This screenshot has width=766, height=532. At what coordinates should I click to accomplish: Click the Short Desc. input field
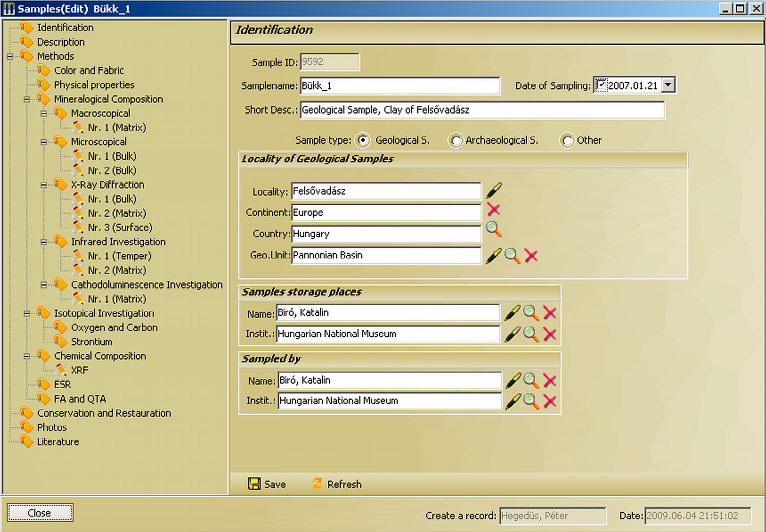[x=483, y=110]
